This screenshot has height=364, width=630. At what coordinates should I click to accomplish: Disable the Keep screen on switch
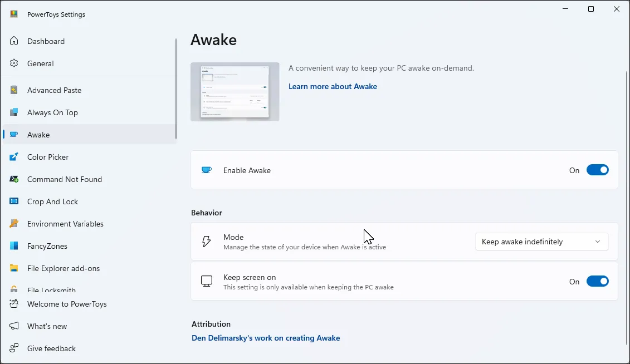(x=598, y=281)
